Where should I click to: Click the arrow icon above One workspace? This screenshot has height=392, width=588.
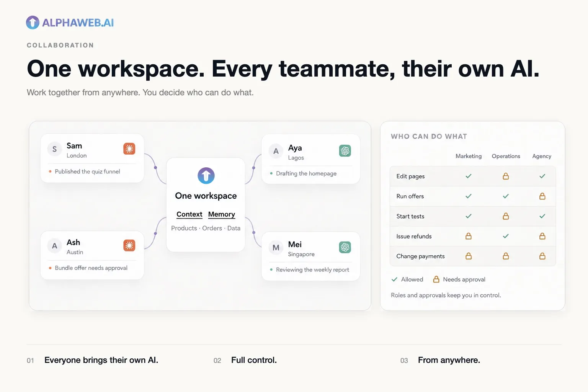pos(206,176)
